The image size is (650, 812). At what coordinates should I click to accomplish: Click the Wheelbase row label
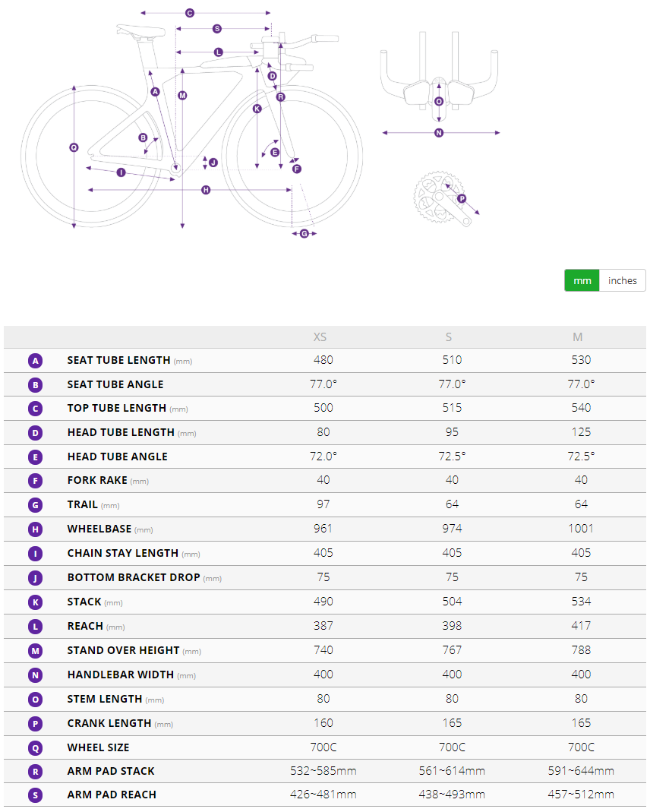99,529
